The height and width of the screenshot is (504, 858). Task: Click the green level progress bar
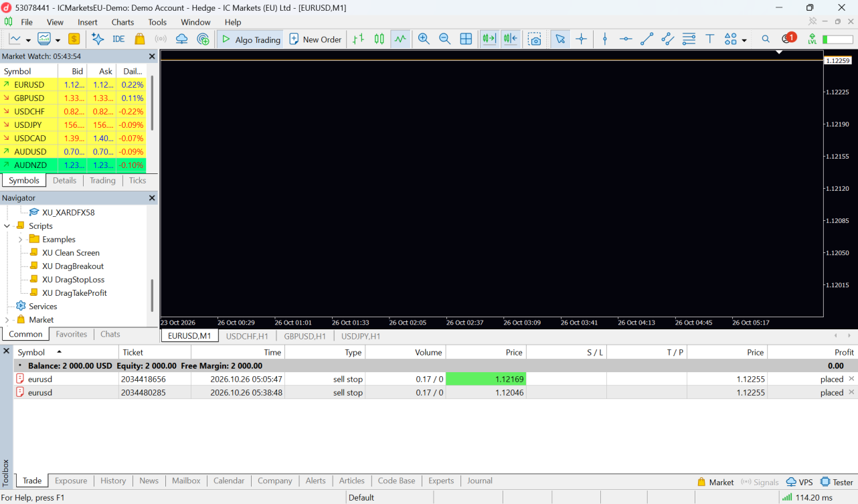coord(838,39)
